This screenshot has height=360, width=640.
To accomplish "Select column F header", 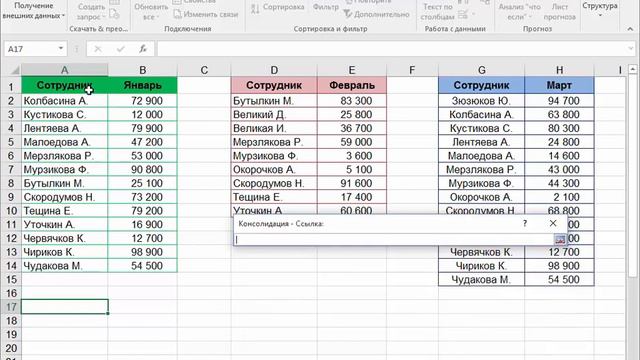I will [x=412, y=70].
